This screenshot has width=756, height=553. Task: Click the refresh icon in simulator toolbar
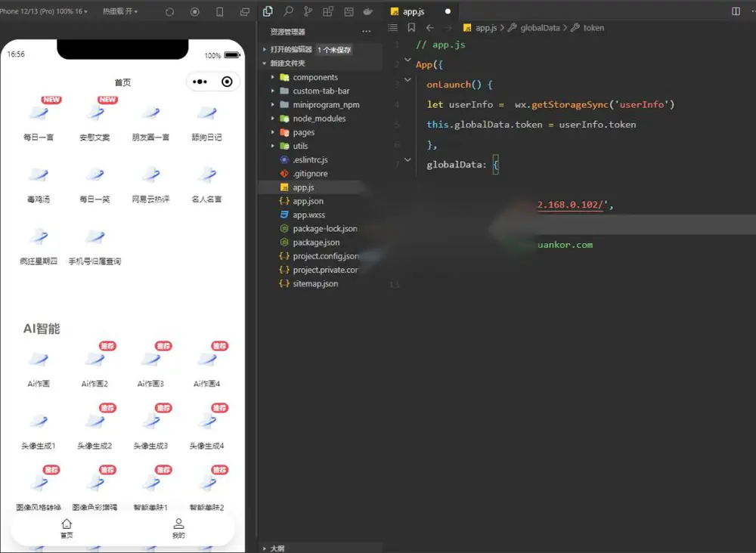pos(169,11)
